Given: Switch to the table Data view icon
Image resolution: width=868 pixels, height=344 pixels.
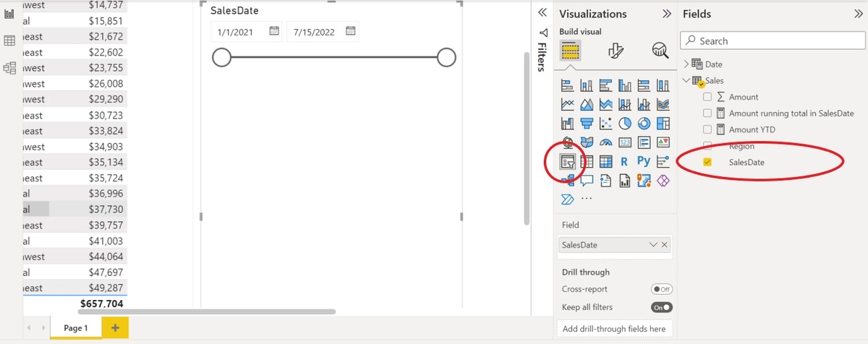Looking at the screenshot, I should coord(10,40).
